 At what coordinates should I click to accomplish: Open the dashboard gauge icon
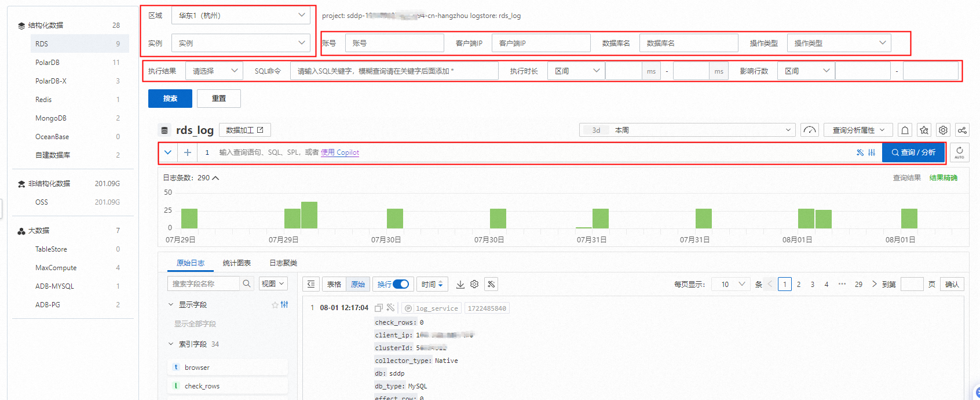[810, 130]
